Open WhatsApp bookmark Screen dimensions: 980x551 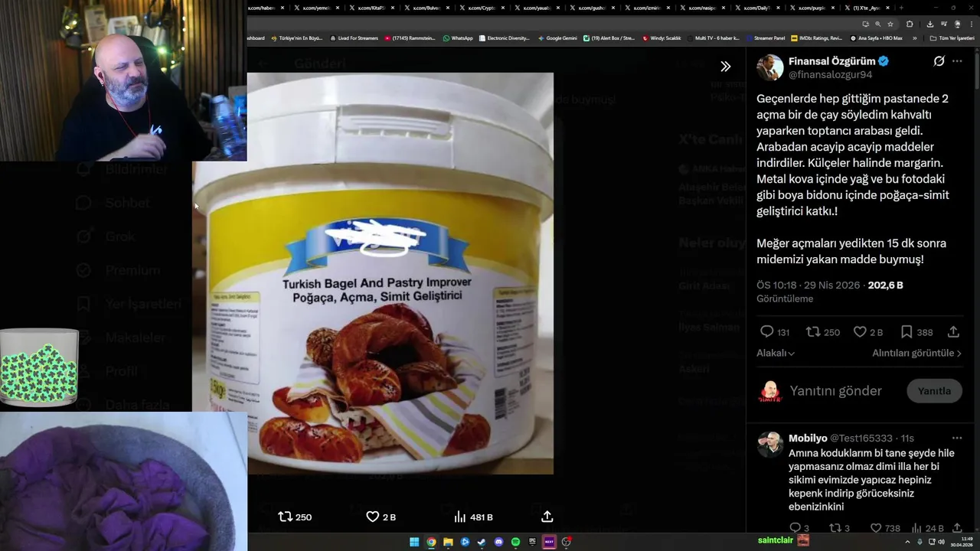[x=458, y=37]
